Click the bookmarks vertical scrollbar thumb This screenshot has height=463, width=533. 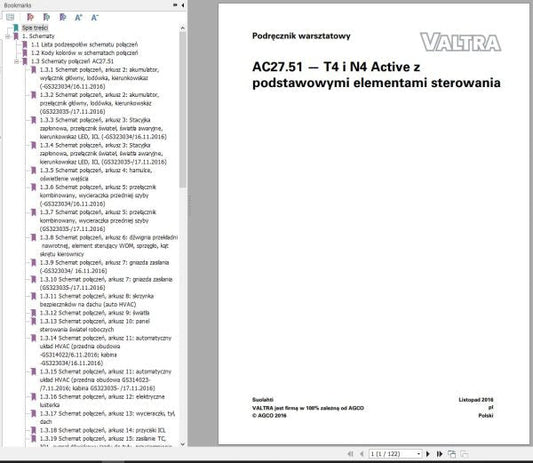[x=183, y=109]
